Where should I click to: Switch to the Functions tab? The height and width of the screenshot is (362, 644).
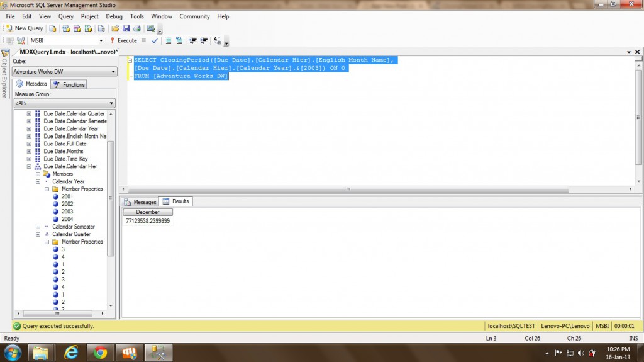pos(69,84)
